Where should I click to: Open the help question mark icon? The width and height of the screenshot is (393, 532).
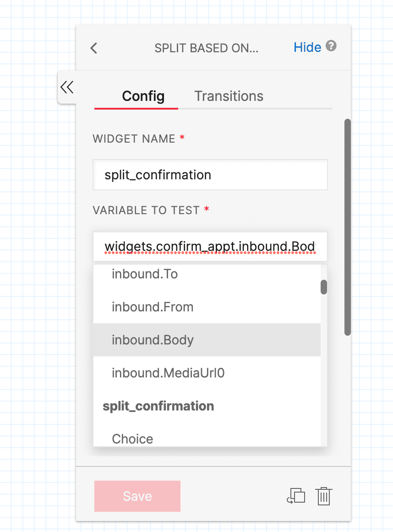click(x=331, y=46)
